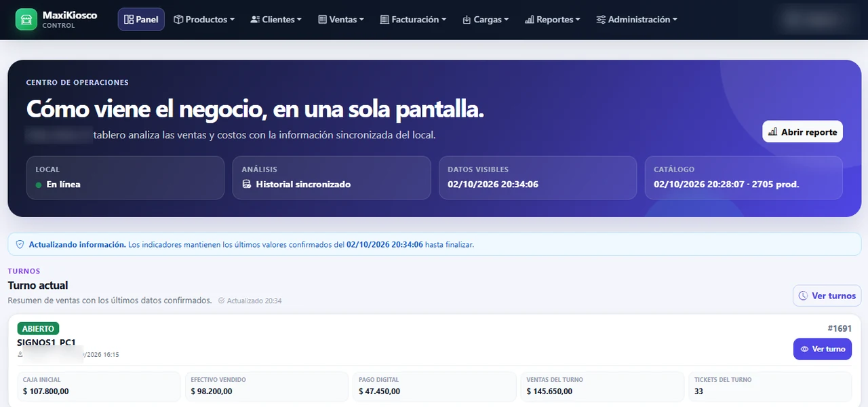Image resolution: width=868 pixels, height=407 pixels.
Task: Click the clock icon on Ver turnos
Action: click(804, 296)
